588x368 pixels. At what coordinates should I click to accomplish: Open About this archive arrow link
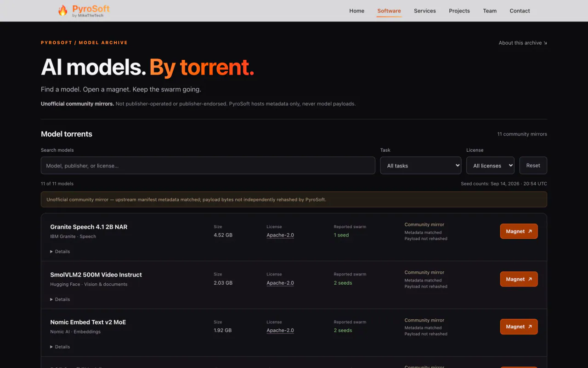[x=523, y=43]
